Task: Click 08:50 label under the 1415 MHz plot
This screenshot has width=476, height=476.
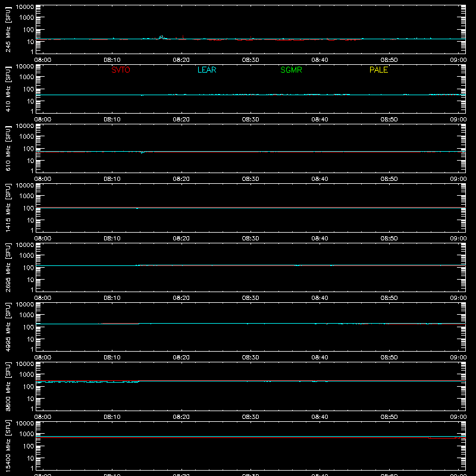Action: [389, 239]
